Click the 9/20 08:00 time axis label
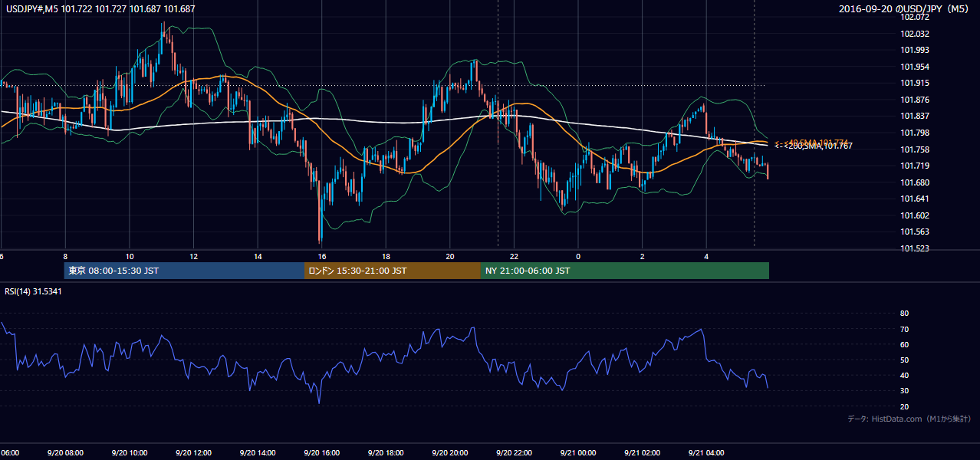This screenshot has width=980, height=460. pyautogui.click(x=65, y=453)
